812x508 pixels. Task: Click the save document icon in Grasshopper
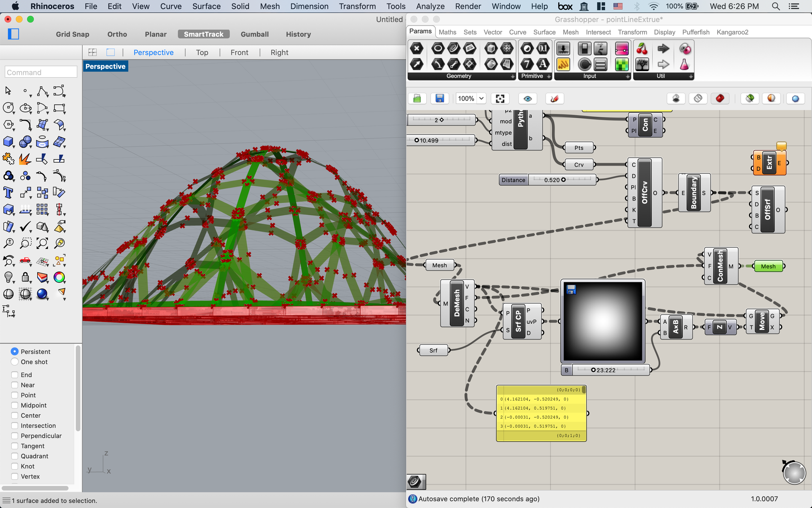pyautogui.click(x=440, y=98)
